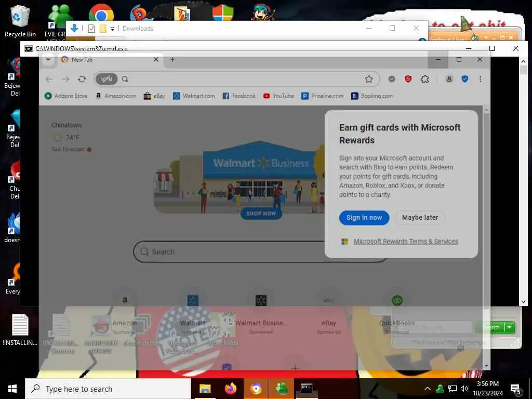Expand the Downloads quick access toolbar dropdown

[112, 29]
